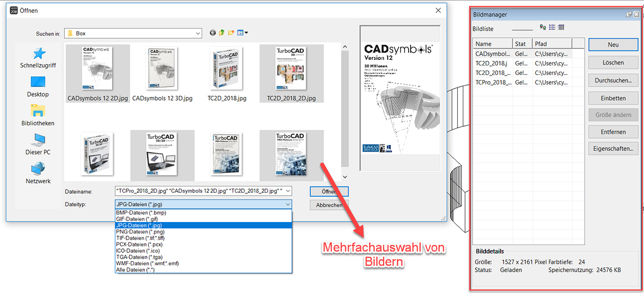Select the CADsymbols 12 3D.jpg thumbnail
Viewport: 644px width, 293px height.
click(x=162, y=74)
